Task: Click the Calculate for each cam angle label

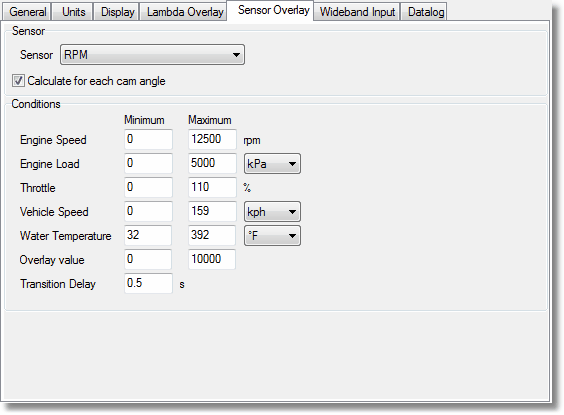Action: (x=96, y=81)
